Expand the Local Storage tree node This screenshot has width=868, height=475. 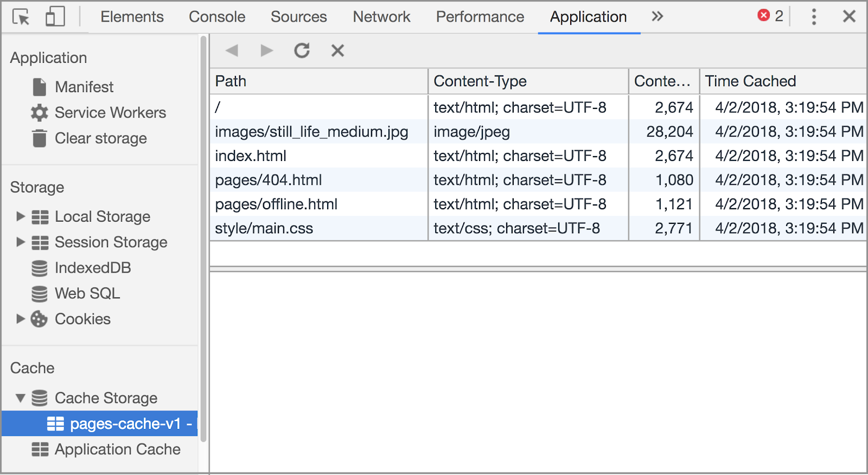point(21,216)
